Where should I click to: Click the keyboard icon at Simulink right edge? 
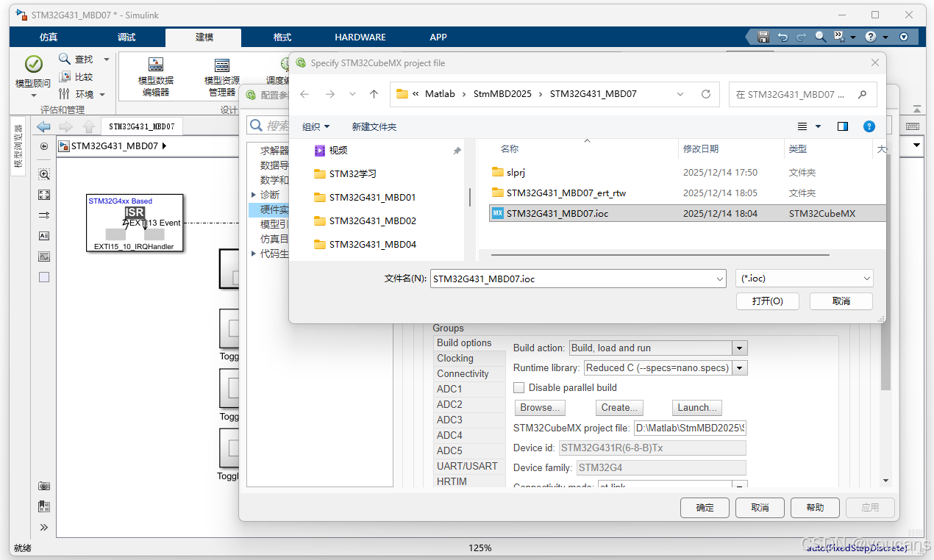pyautogui.click(x=913, y=126)
